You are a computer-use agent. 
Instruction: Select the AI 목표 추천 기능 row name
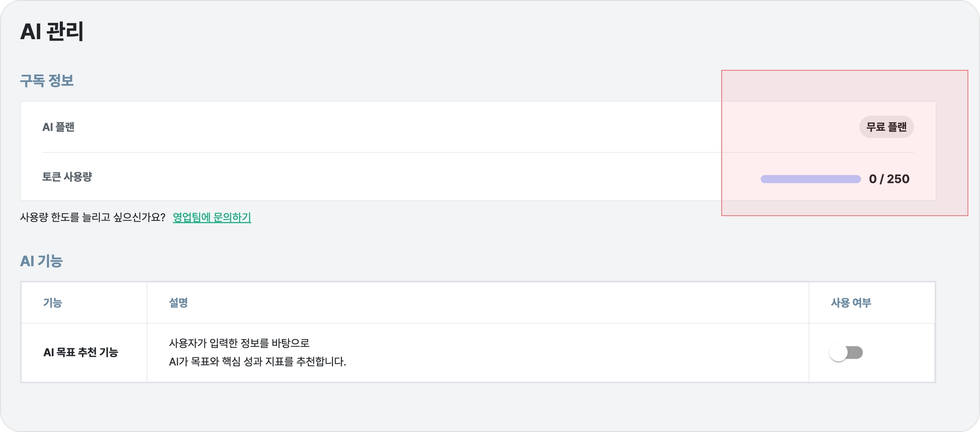(80, 352)
